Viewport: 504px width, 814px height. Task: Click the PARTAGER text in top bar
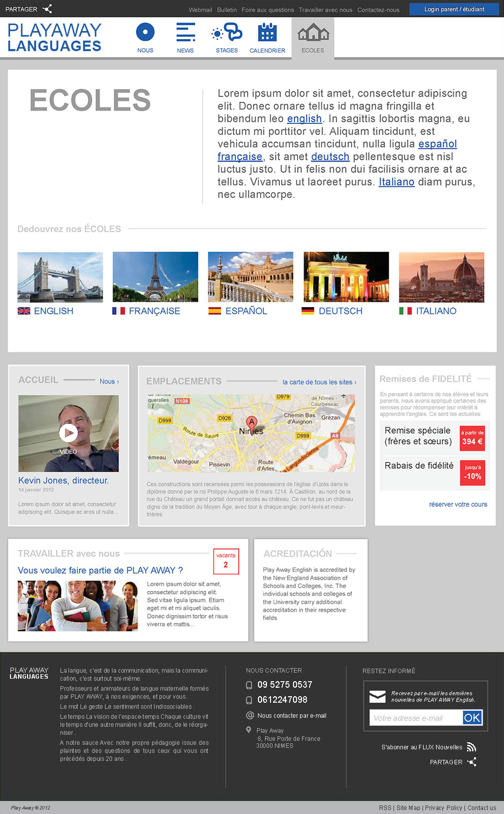coord(21,9)
